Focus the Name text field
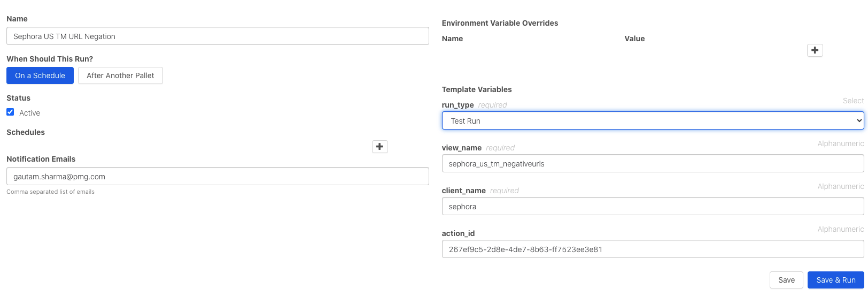This screenshot has width=868, height=296. coord(218,36)
